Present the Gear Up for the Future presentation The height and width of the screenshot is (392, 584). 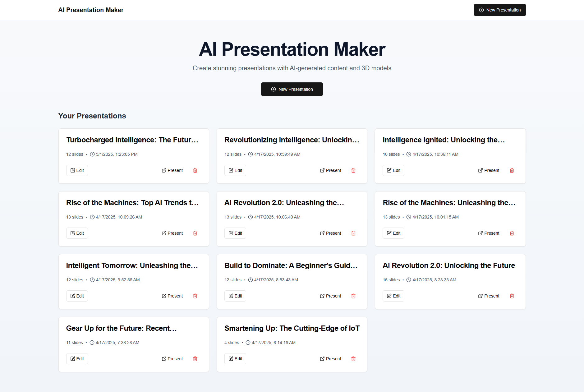click(x=172, y=359)
